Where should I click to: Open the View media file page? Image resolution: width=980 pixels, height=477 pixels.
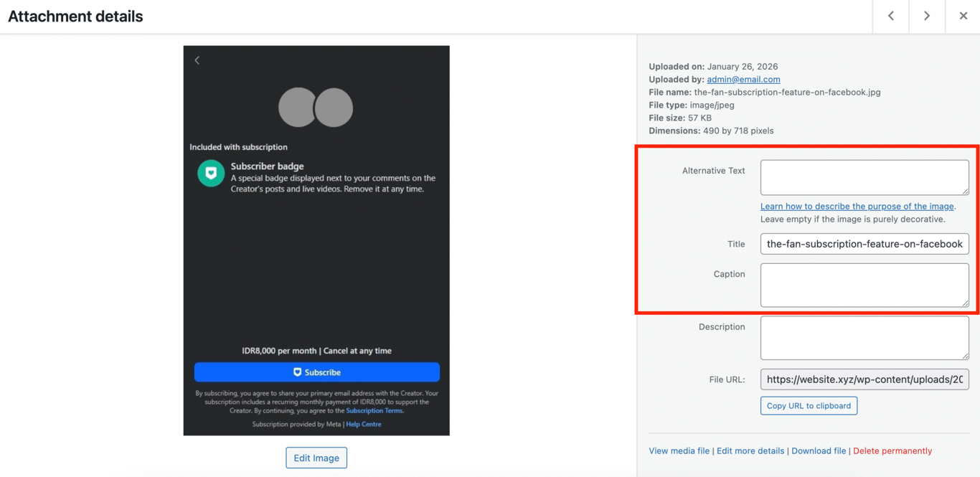tap(679, 450)
